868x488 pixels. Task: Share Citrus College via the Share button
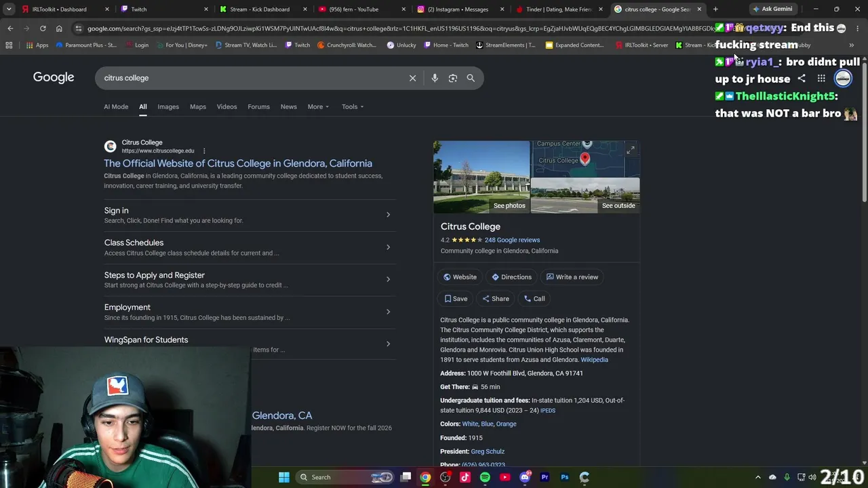(495, 299)
